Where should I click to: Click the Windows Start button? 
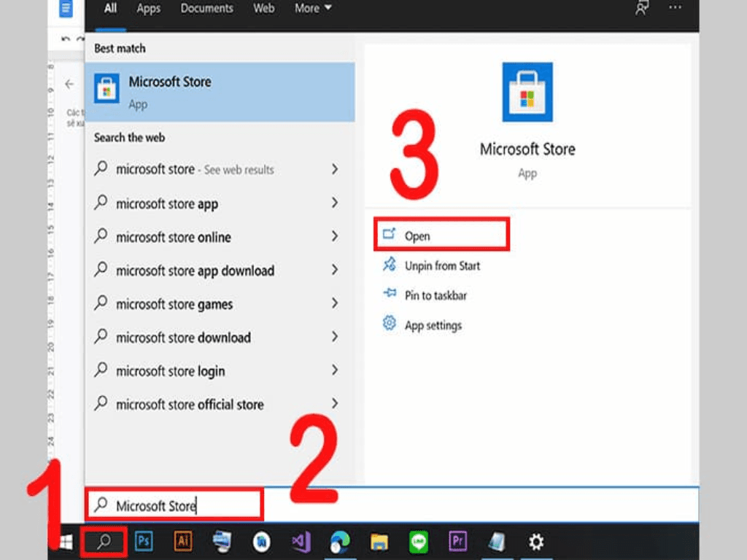click(x=66, y=542)
